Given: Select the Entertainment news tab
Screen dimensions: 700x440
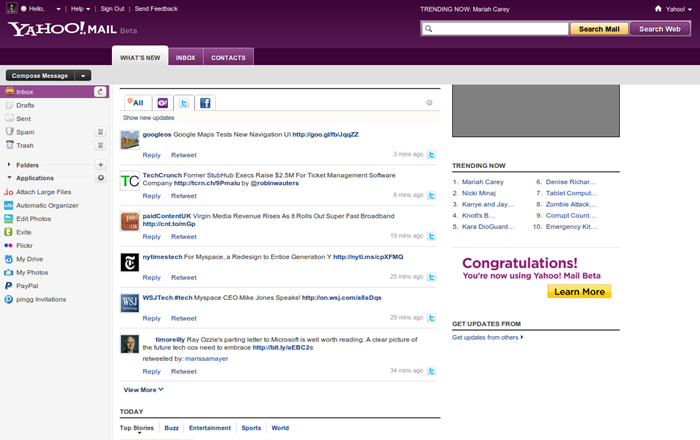Looking at the screenshot, I should tap(210, 428).
